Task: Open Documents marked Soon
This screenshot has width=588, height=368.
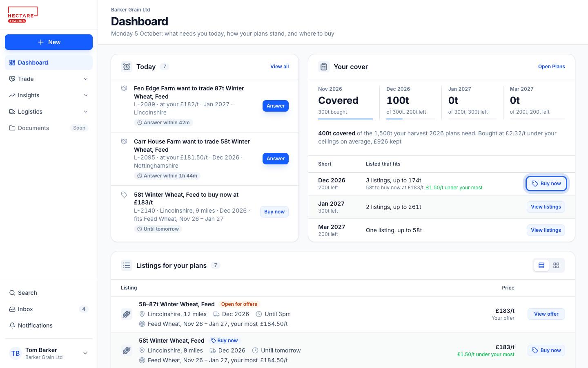Action: click(x=49, y=128)
